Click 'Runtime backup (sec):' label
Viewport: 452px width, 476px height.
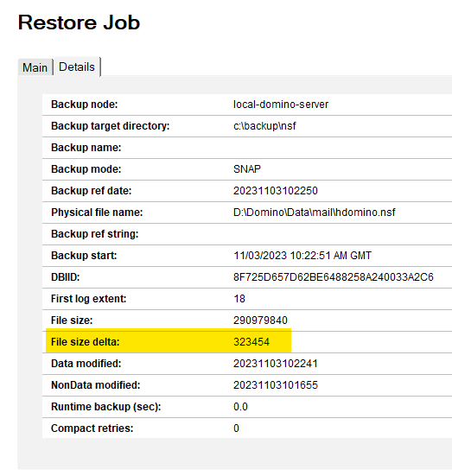pos(105,407)
